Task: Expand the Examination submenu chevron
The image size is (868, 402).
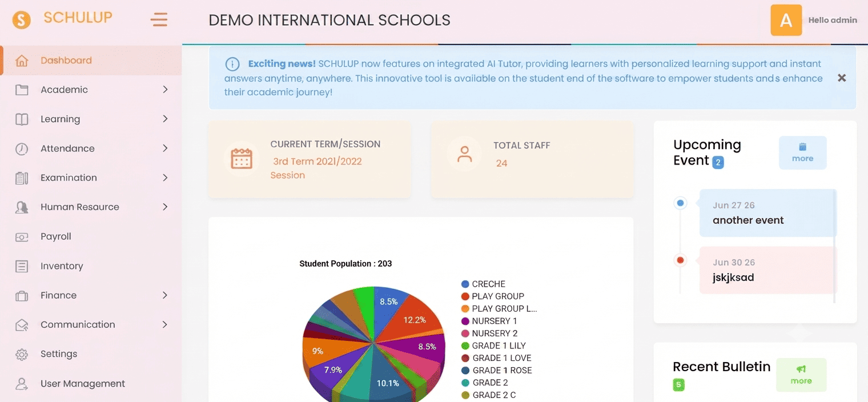Action: pyautogui.click(x=165, y=178)
